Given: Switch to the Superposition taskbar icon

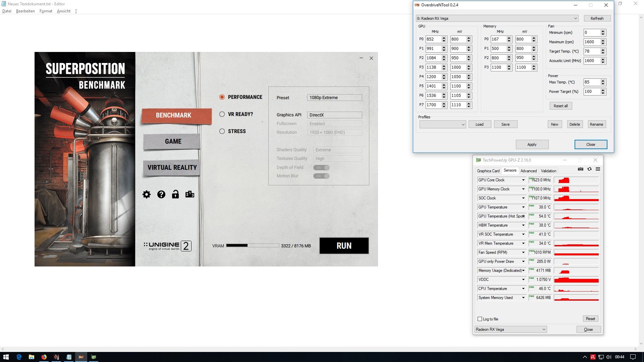Looking at the screenshot, I should click(56, 357).
